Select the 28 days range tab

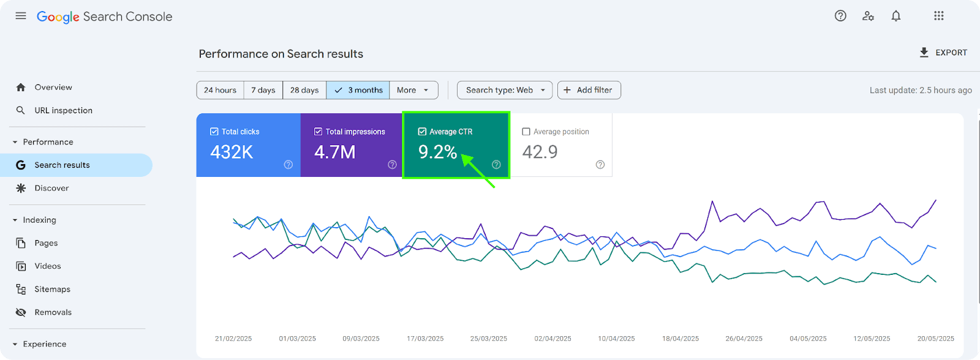[304, 90]
